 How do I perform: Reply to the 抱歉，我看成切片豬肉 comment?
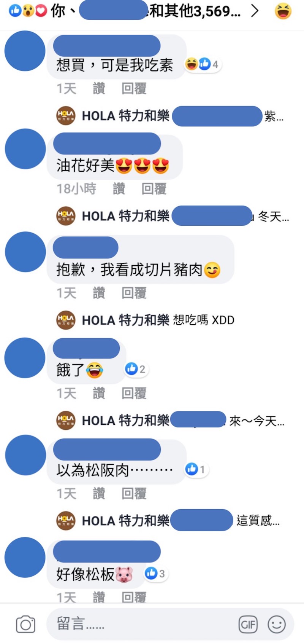134,293
